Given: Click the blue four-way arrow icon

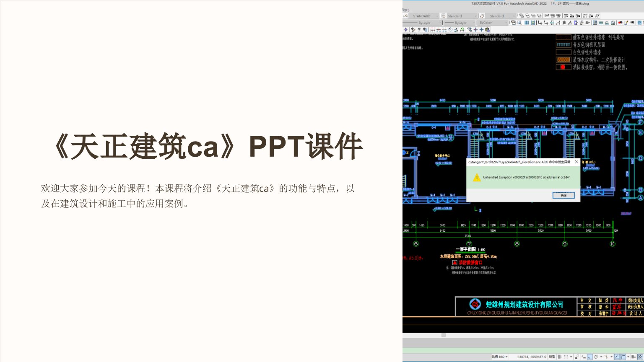Looking at the screenshot, I should (x=481, y=30).
